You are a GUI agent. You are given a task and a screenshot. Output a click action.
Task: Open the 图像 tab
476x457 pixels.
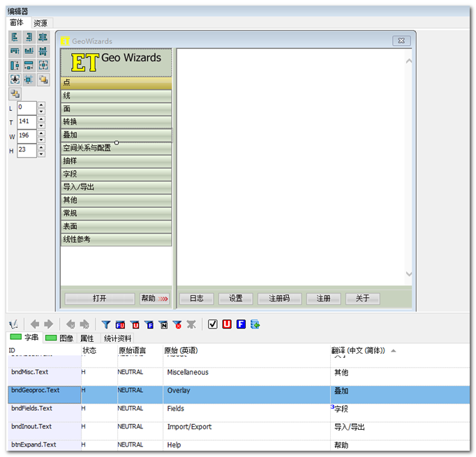coord(59,338)
